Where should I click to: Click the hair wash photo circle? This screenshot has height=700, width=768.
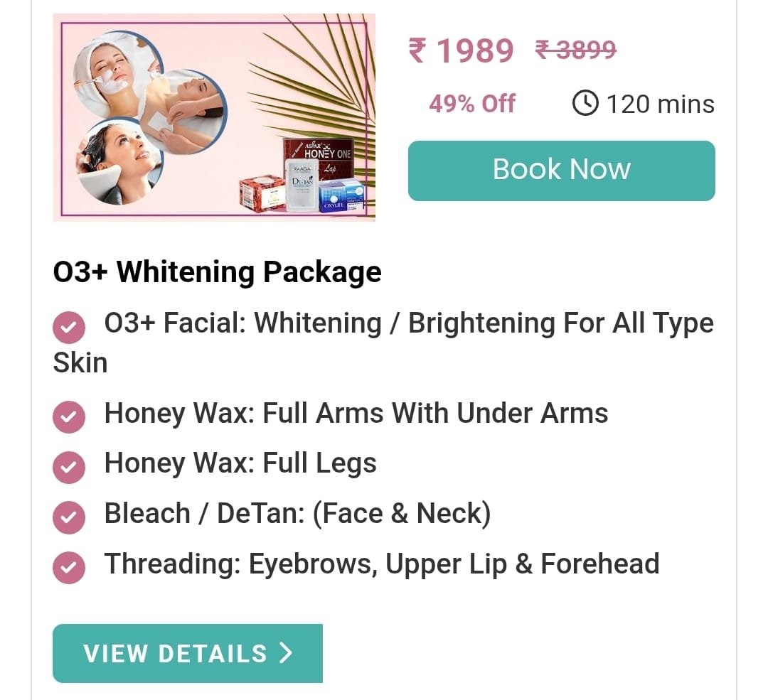120,161
